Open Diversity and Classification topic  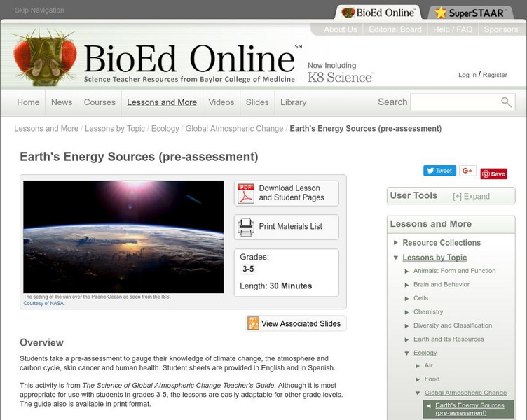click(x=453, y=325)
